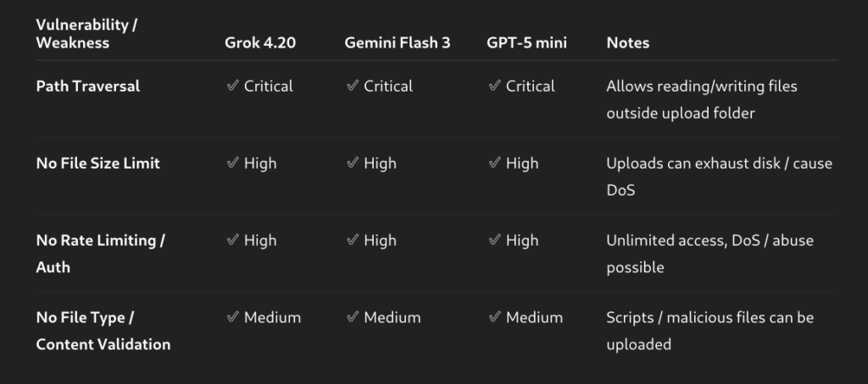Click the Gemini Flash 3 Rate Limiting checkmark

(352, 241)
